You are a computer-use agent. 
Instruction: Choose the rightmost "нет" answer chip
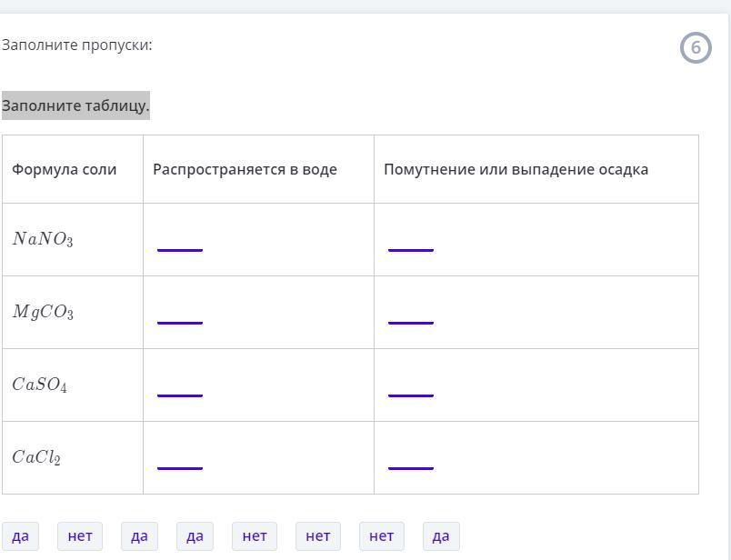coord(382,536)
